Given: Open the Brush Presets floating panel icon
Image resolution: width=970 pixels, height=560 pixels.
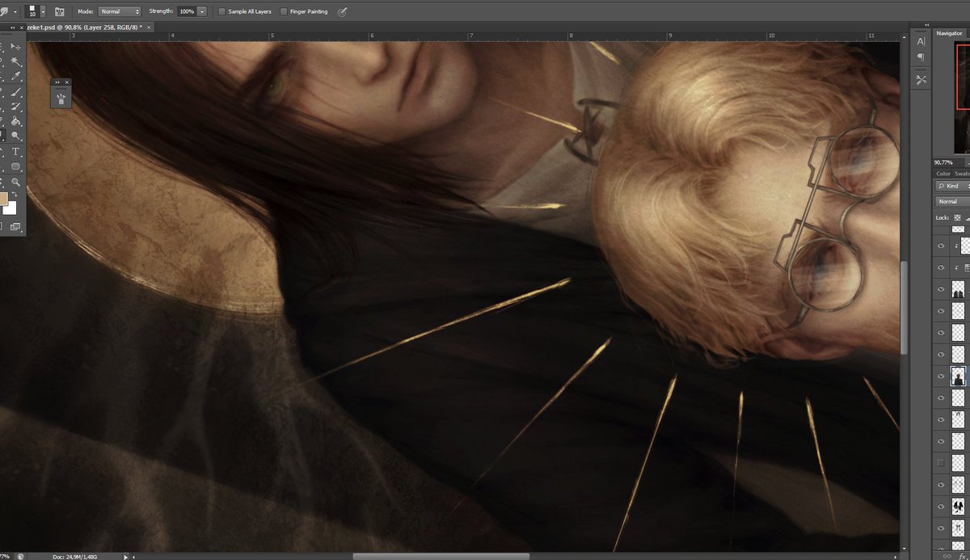Looking at the screenshot, I should pyautogui.click(x=61, y=98).
